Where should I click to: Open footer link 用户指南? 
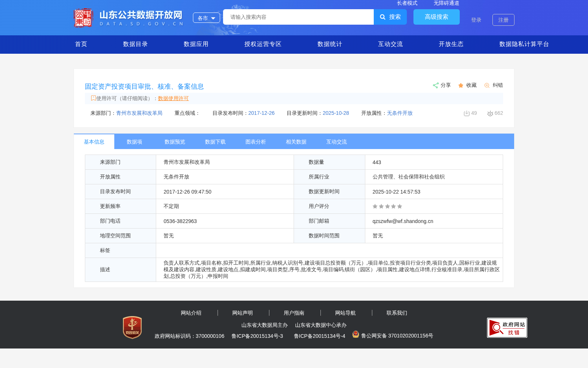294,313
